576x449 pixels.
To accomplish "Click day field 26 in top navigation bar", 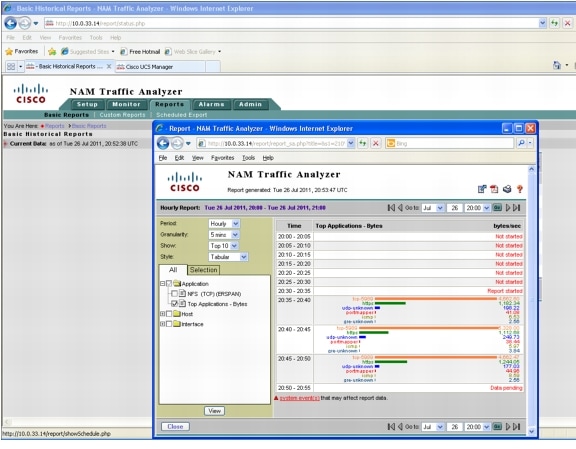I will 454,208.
